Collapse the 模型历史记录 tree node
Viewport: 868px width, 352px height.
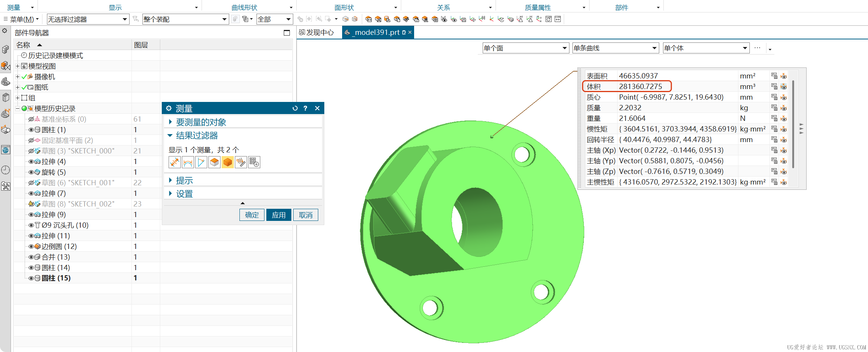click(x=17, y=108)
